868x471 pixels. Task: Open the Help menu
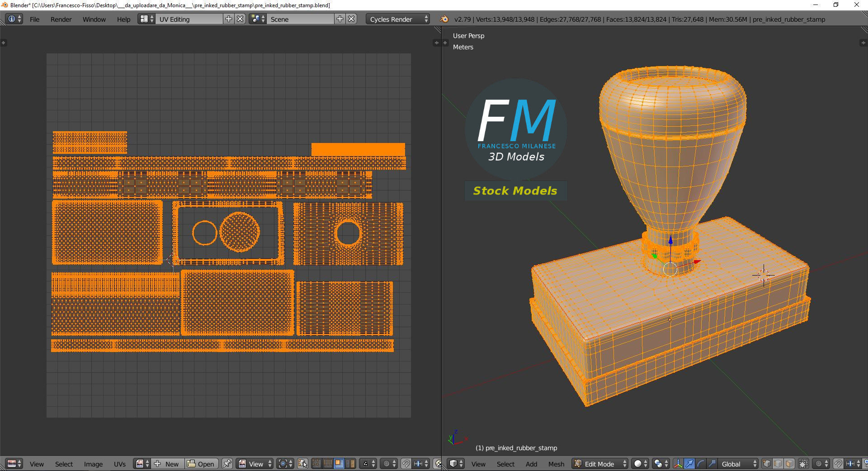coord(123,19)
